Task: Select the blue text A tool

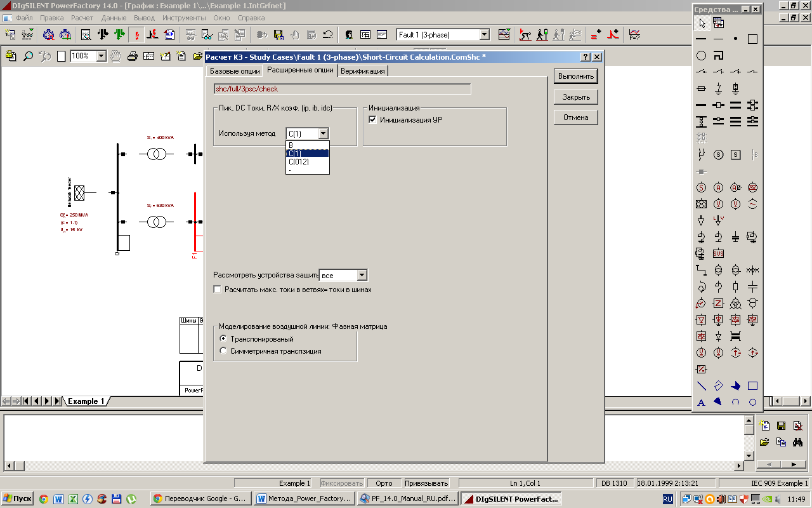Action: pos(701,402)
